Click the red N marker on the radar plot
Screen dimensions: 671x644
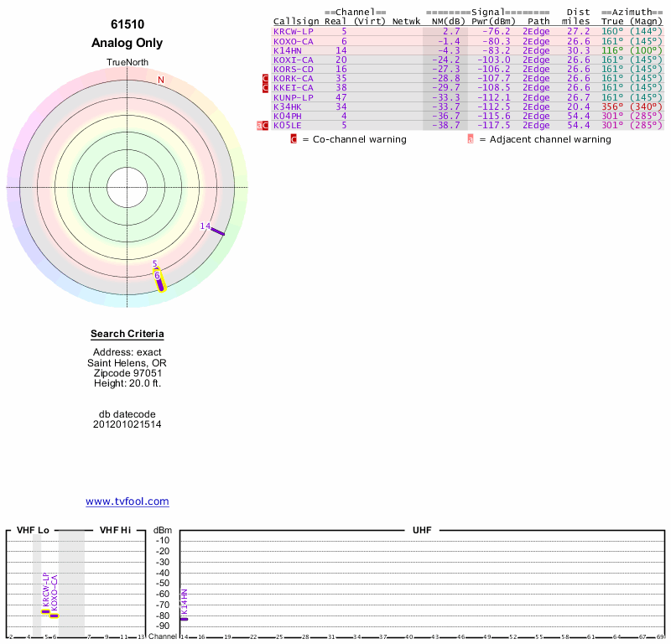(x=161, y=80)
